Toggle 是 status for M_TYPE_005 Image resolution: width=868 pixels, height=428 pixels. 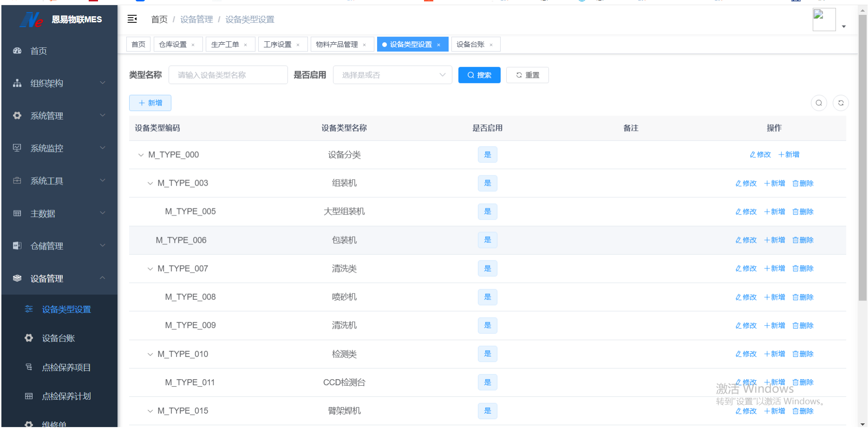487,211
